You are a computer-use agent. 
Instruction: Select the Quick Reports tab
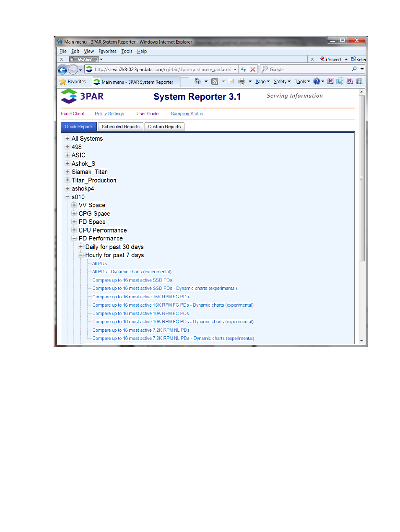(79, 127)
